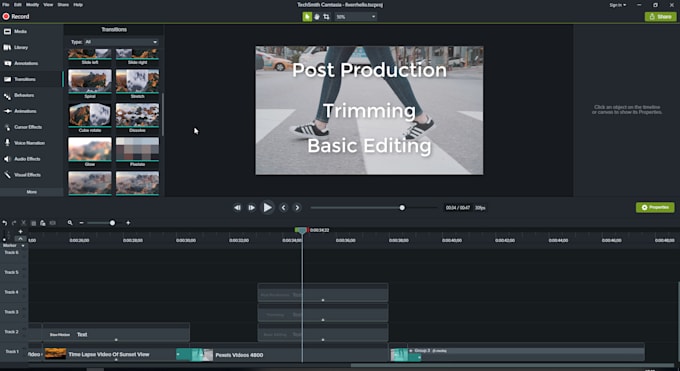Switch to the hand pan tool
Screen dimensions: 680x371
tap(317, 16)
